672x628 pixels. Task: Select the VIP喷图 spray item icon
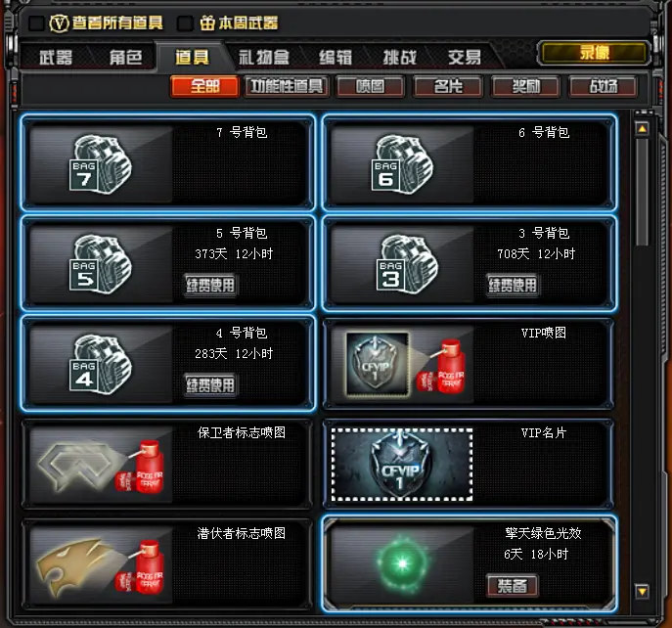(405, 364)
